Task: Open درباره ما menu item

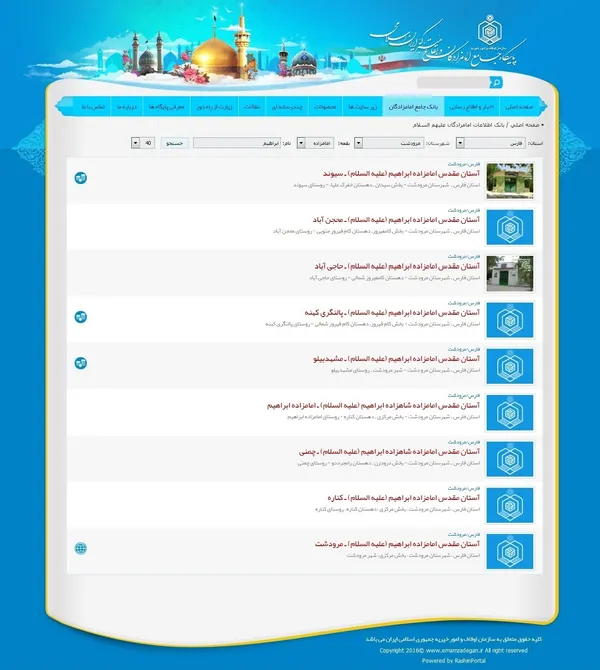Action: point(127,107)
